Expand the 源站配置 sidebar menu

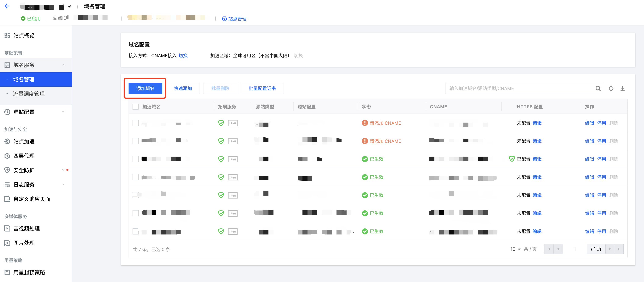tap(63, 112)
